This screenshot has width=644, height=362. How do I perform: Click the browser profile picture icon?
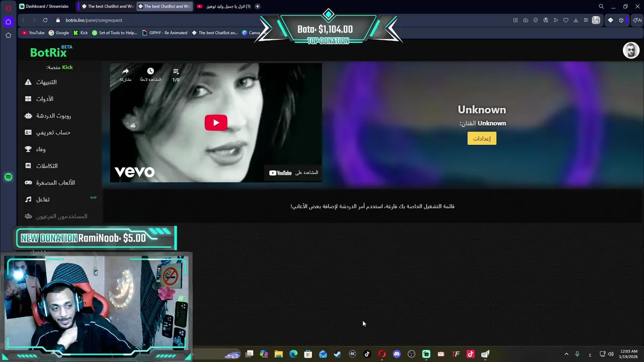596,20
